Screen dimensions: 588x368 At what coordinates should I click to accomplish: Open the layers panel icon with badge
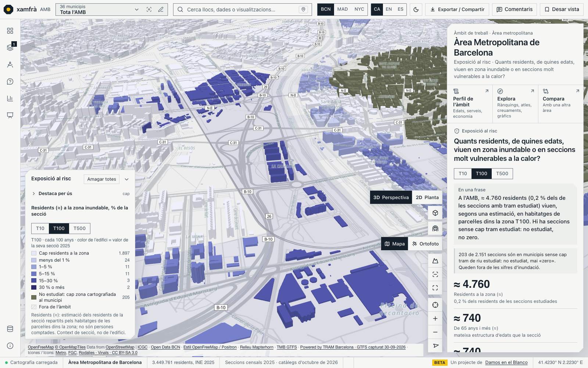10,47
